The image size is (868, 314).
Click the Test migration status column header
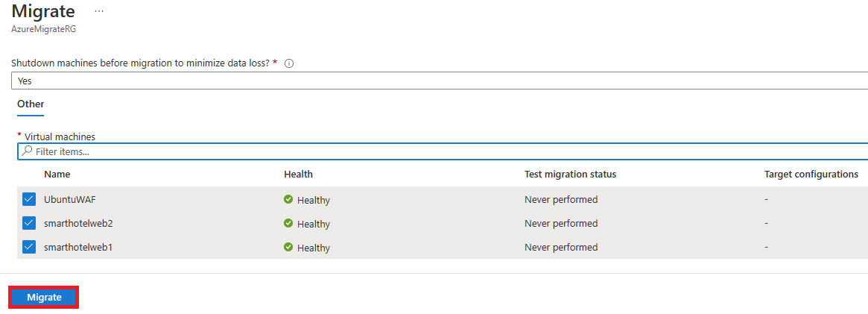570,175
